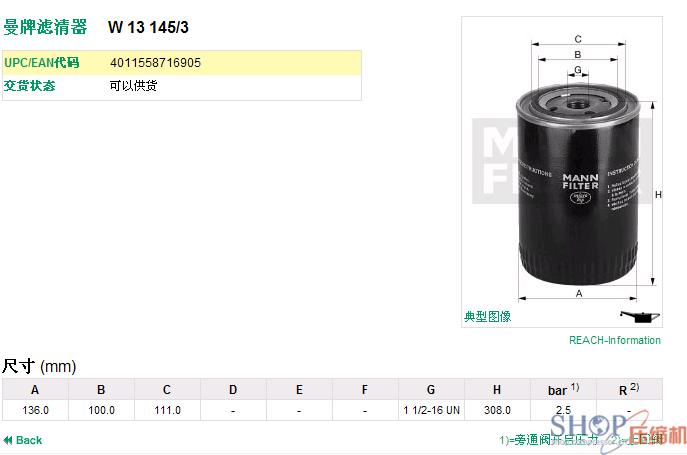
Task: Click the column header G
Action: pyautogui.click(x=431, y=390)
